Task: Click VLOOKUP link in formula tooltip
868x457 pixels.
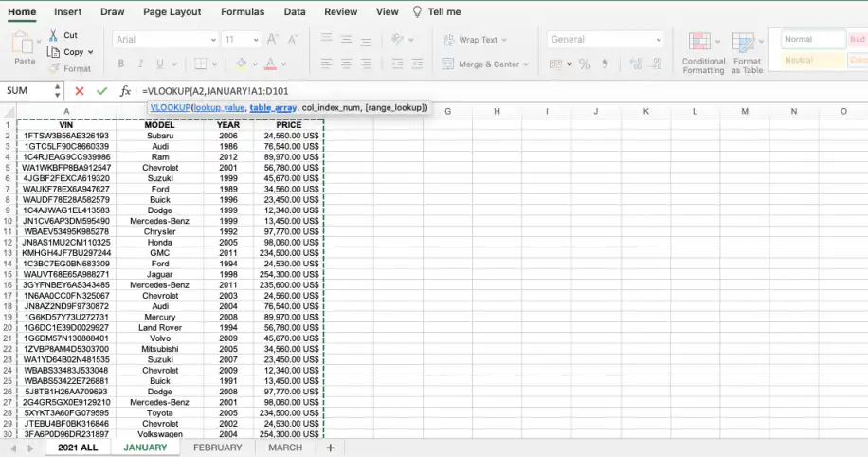Action: click(170, 107)
